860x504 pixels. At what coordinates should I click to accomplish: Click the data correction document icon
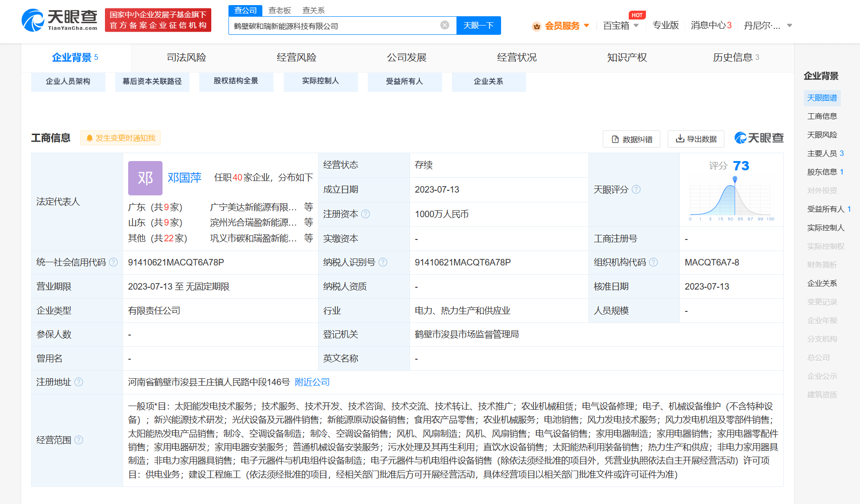coord(615,139)
